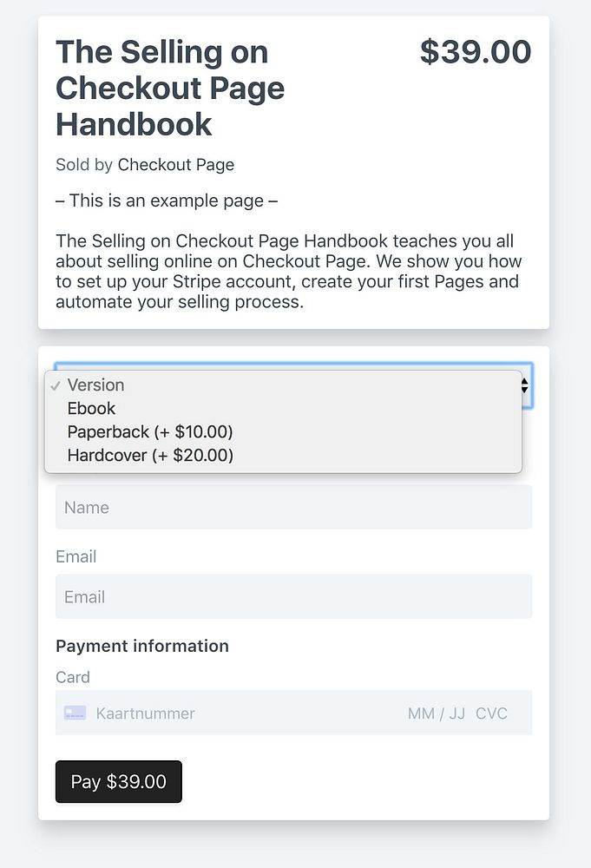Pick the Hardcover (+ $20.00) option
Image resolution: width=591 pixels, height=868 pixels.
[150, 455]
